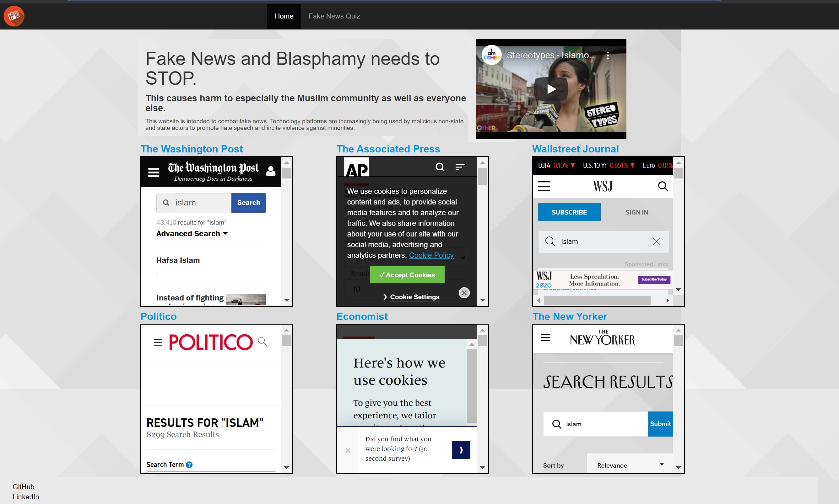The image size is (839, 504).
Task: Click the Accept Cookies button
Action: [407, 275]
